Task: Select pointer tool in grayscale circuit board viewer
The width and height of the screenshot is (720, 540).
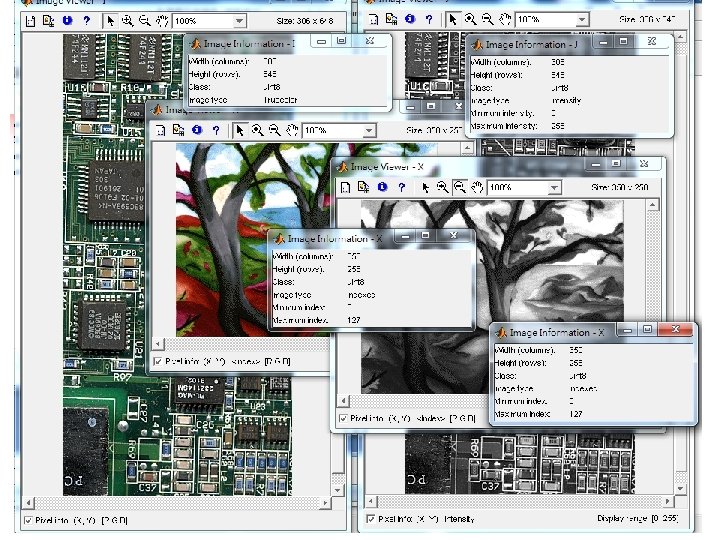Action: [x=453, y=19]
